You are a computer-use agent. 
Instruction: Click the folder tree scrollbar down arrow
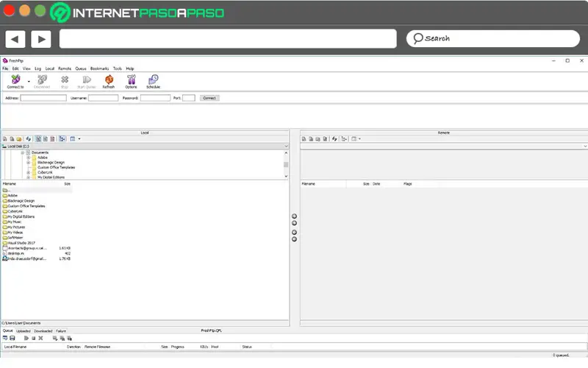[286, 177]
